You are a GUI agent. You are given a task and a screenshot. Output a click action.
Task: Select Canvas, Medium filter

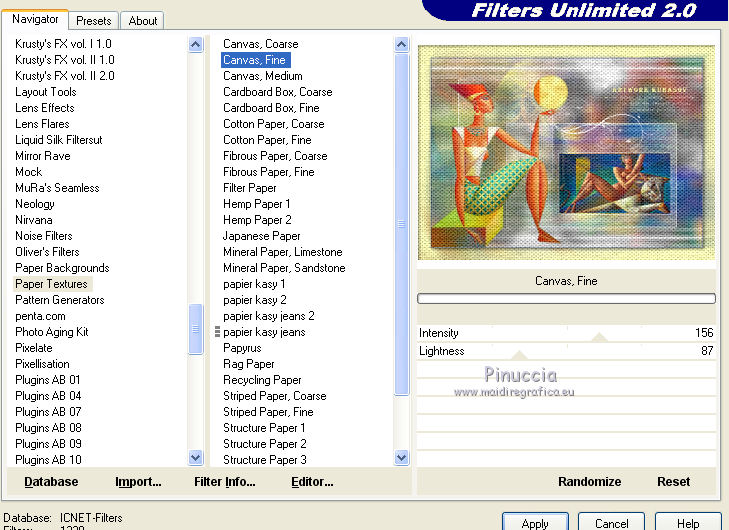pos(262,76)
